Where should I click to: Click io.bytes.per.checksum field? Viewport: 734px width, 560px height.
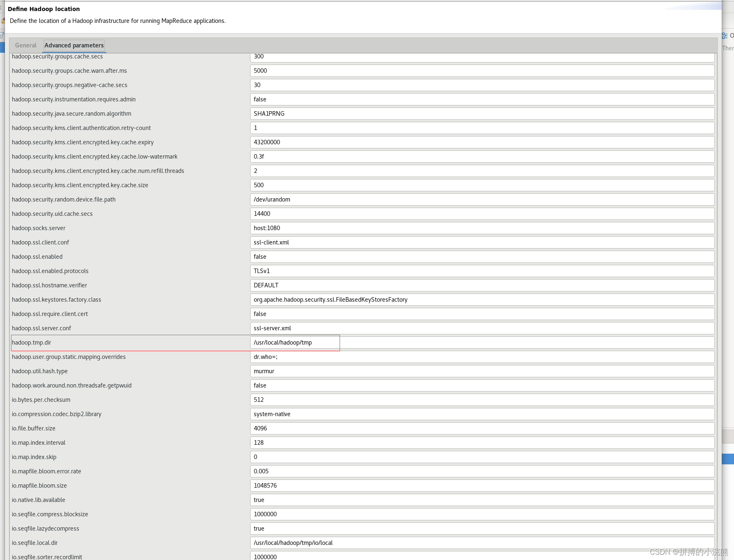tap(482, 400)
